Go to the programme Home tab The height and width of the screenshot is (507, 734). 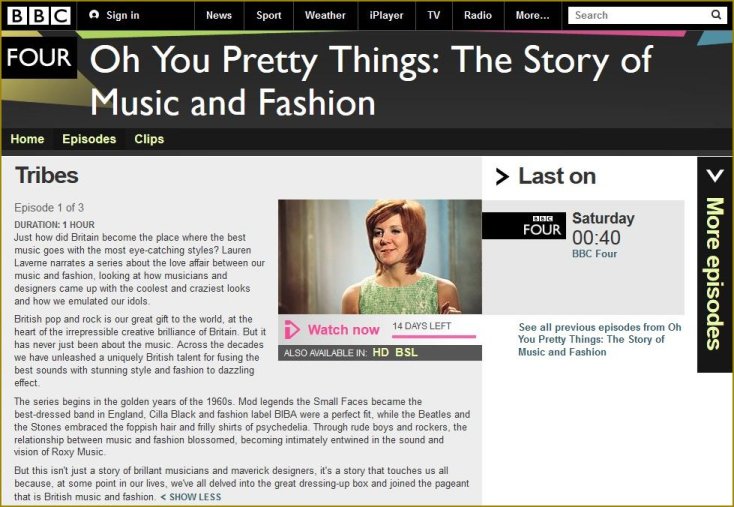tap(27, 139)
